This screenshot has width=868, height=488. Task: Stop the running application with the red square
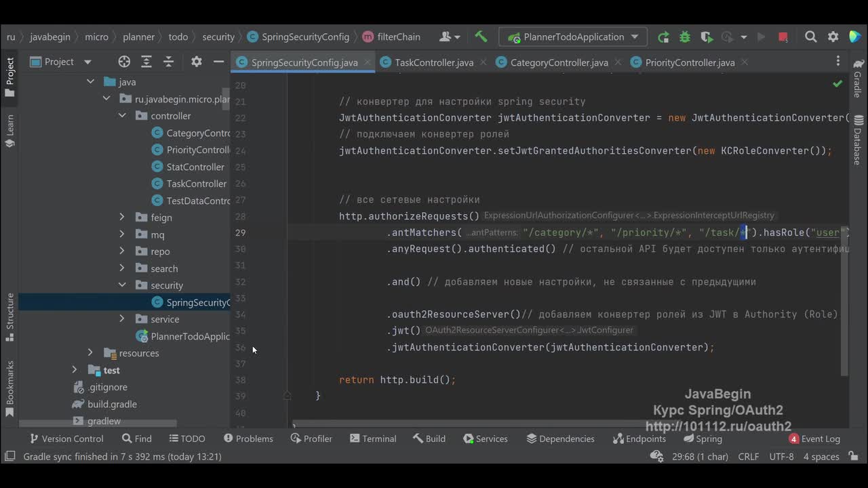pos(783,37)
